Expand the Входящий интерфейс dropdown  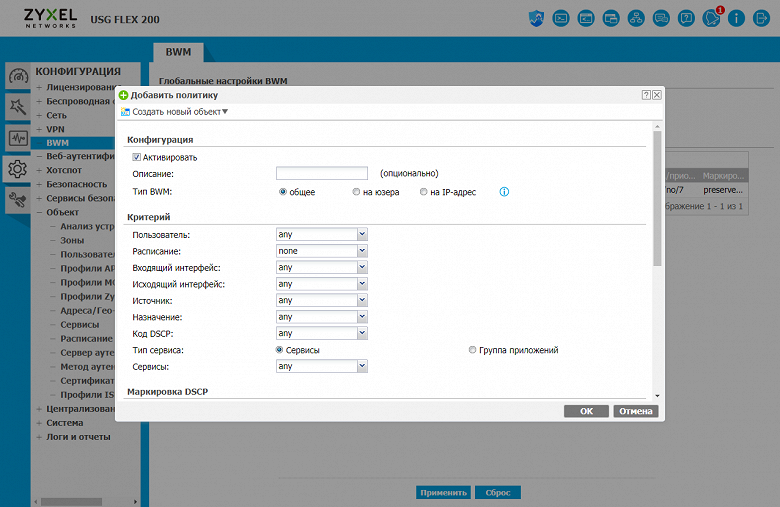point(322,268)
